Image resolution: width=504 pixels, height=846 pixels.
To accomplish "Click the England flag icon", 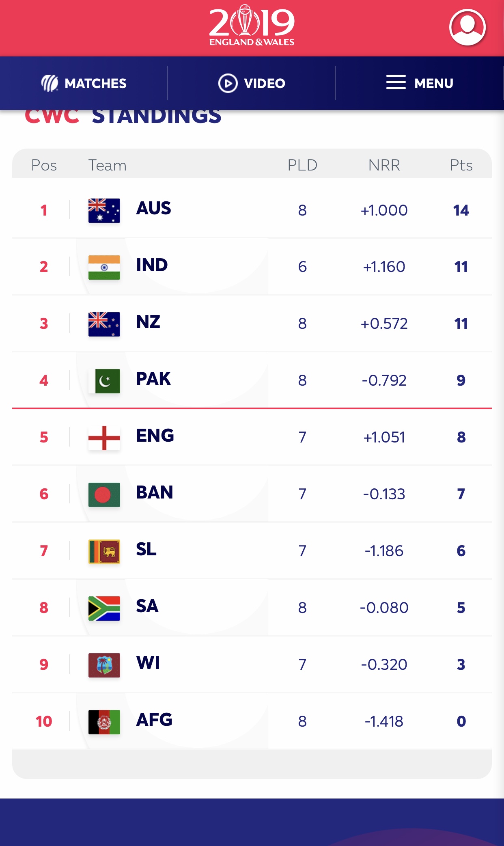I will [104, 438].
